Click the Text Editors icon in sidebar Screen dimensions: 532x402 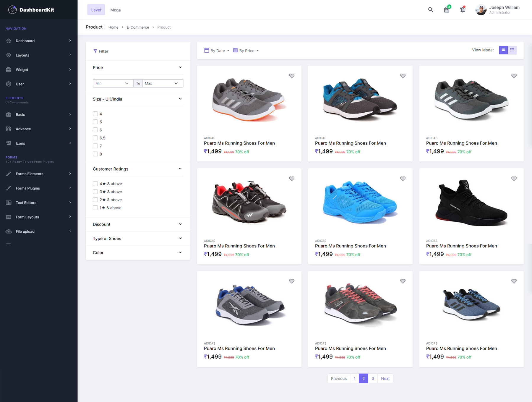[x=9, y=203]
